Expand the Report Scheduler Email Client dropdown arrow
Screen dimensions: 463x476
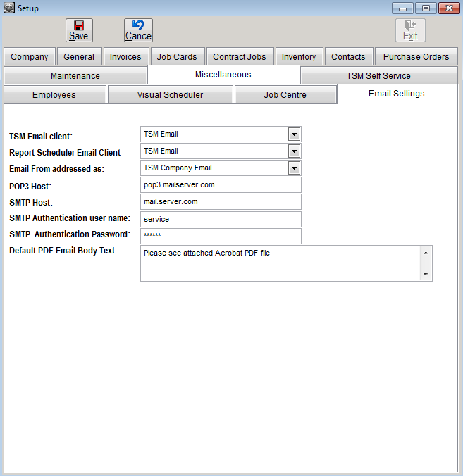click(x=294, y=151)
